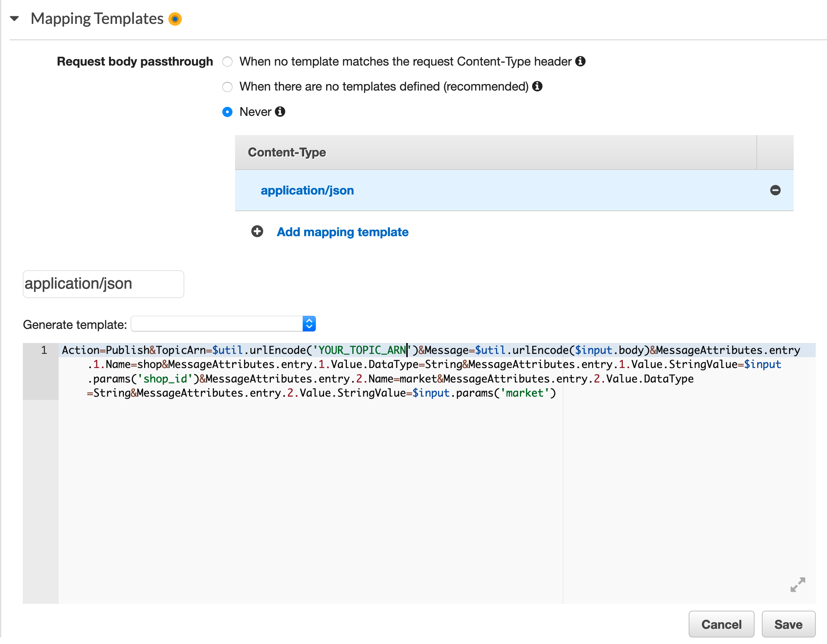Click the Save button

click(788, 624)
